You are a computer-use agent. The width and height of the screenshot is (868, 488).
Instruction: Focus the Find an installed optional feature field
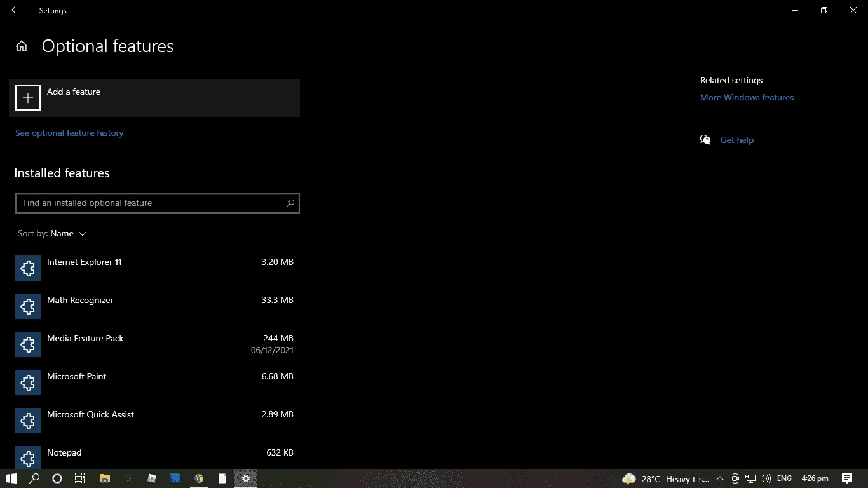pyautogui.click(x=158, y=203)
